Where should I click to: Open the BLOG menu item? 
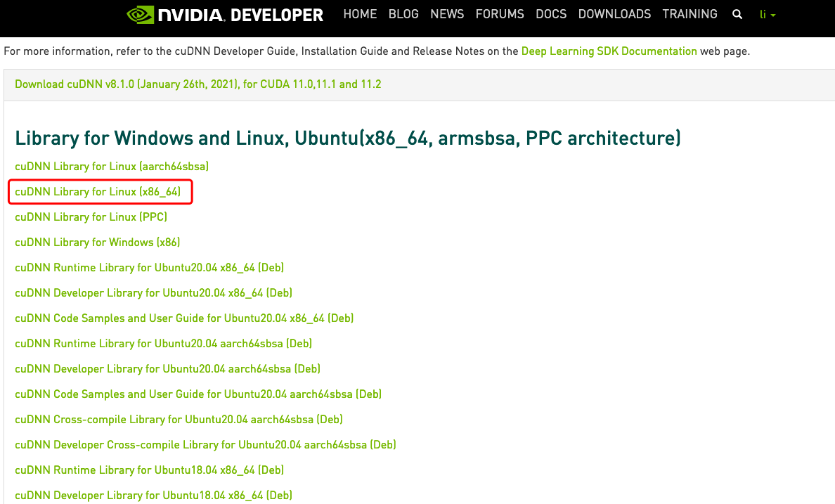[x=403, y=14]
